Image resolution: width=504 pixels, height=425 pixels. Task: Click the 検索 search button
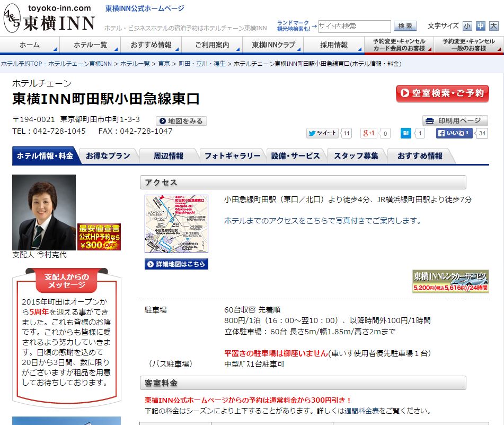tap(405, 26)
